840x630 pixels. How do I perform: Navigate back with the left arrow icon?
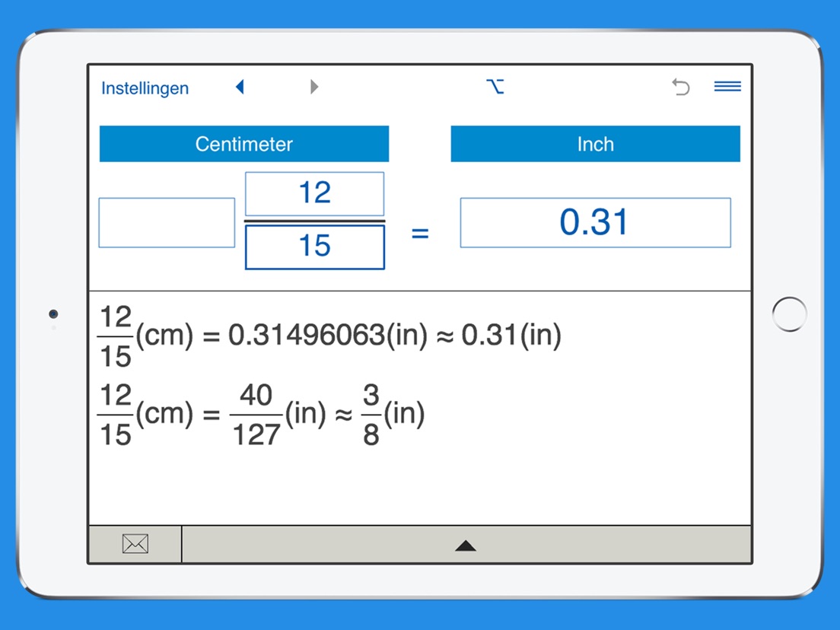[x=240, y=87]
